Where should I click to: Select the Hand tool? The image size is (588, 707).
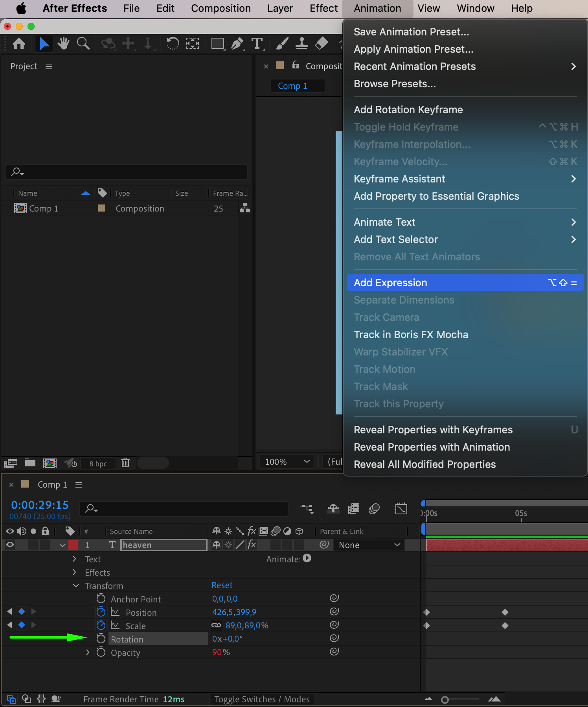click(x=63, y=44)
